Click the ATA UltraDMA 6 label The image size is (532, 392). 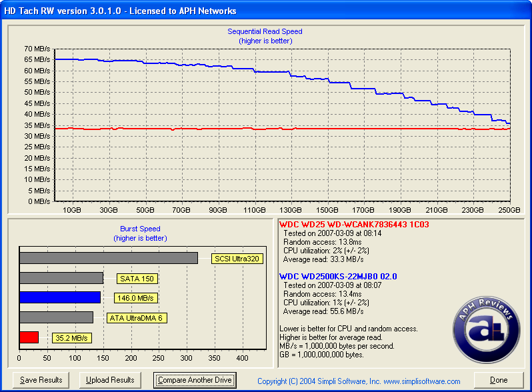click(136, 318)
